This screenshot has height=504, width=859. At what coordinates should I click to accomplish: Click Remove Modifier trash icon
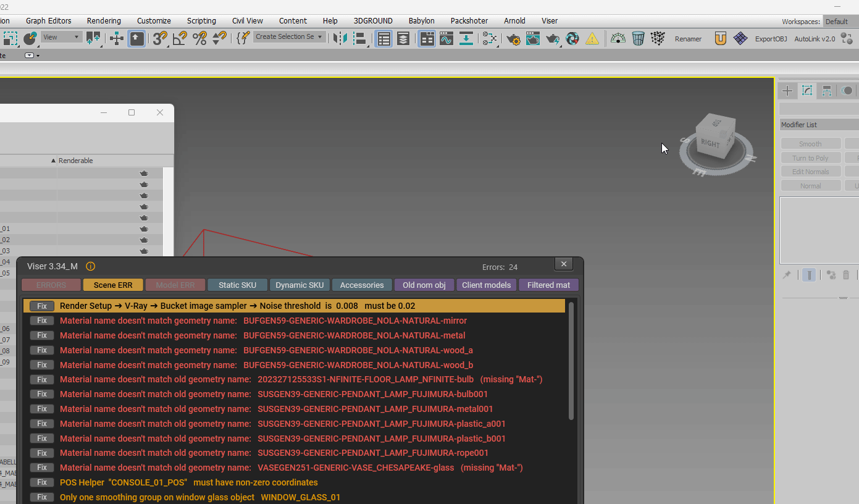pyautogui.click(x=846, y=275)
